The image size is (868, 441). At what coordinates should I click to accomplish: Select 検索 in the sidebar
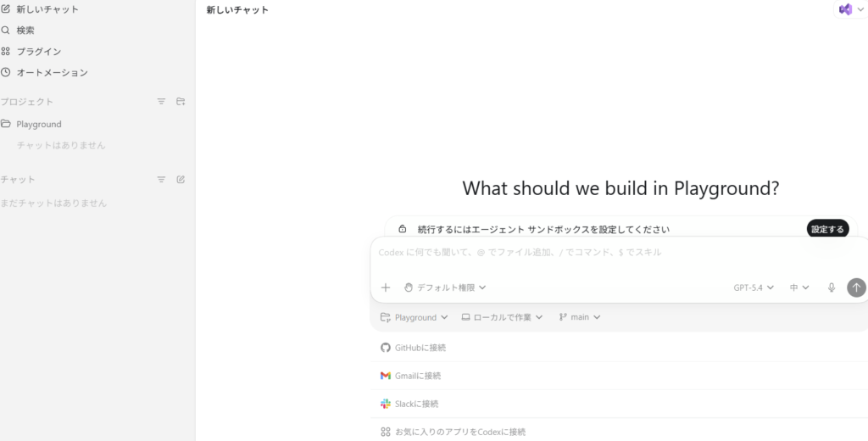tap(25, 30)
